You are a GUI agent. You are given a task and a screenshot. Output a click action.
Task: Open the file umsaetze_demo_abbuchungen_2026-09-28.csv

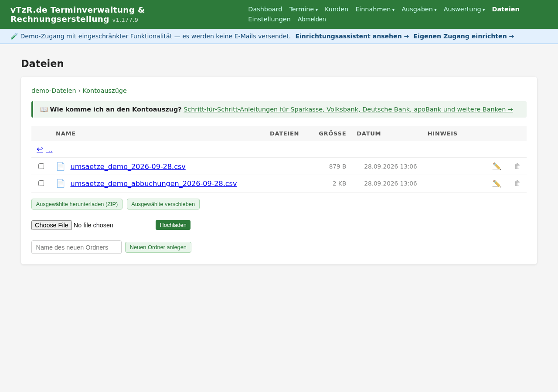point(153,183)
